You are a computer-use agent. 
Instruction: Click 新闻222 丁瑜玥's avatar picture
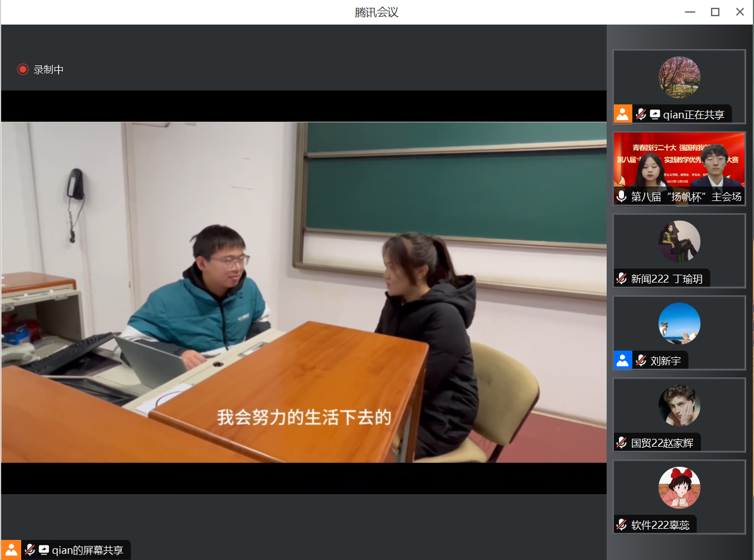click(x=679, y=241)
